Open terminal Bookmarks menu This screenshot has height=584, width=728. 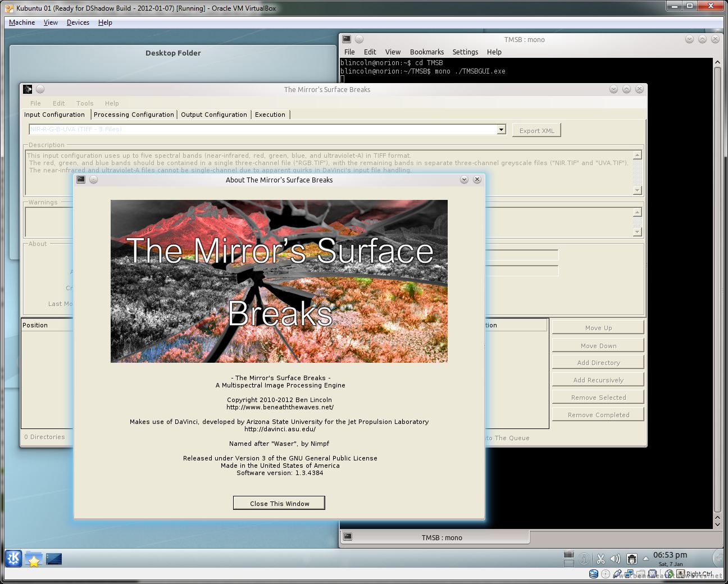(x=427, y=52)
